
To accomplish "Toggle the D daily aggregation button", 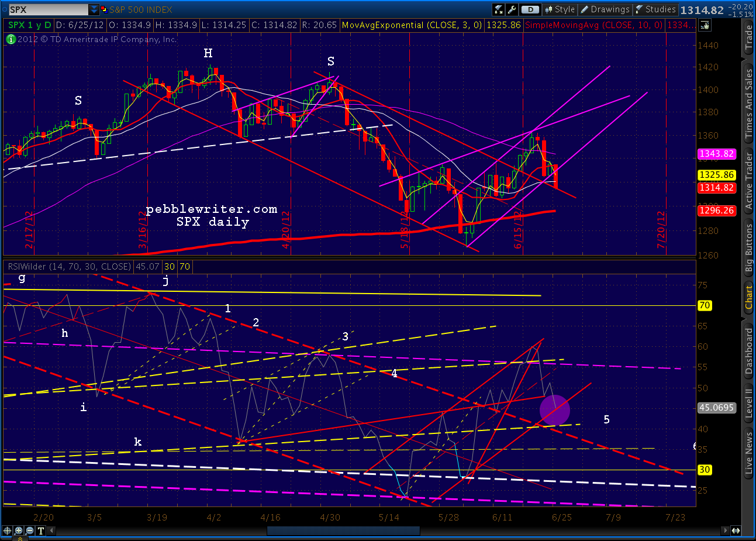I will (530, 9).
